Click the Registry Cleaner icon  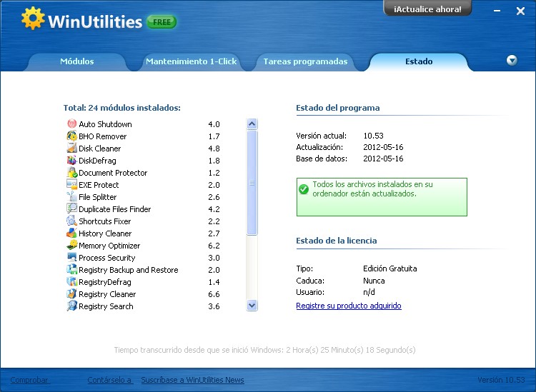pyautogui.click(x=71, y=293)
